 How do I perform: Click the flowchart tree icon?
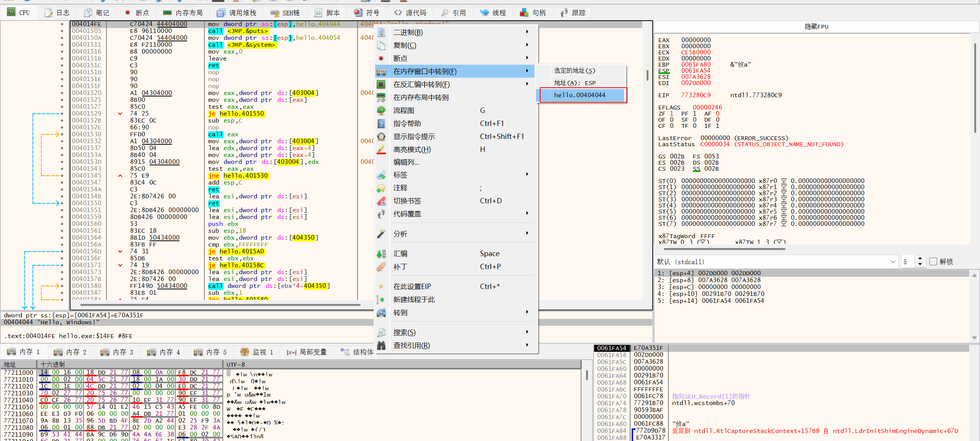click(x=381, y=111)
